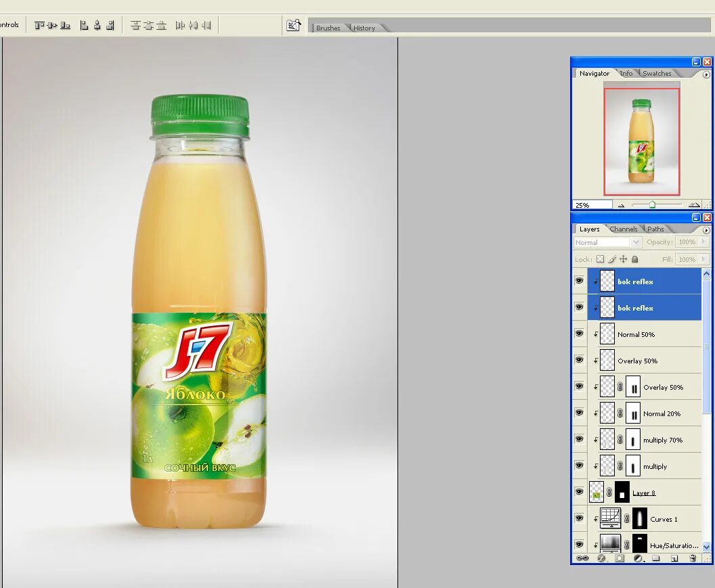This screenshot has height=588, width=715.
Task: Click the Distribute right edges icon
Action: pyautogui.click(x=207, y=26)
